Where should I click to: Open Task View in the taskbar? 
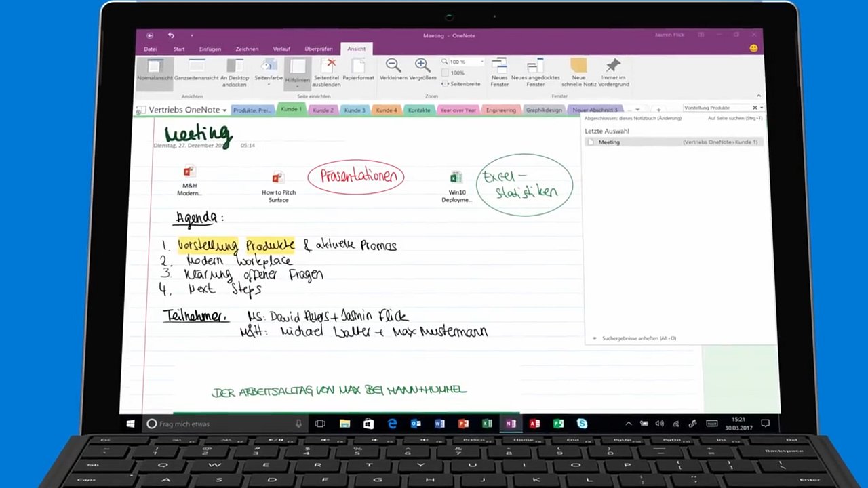point(320,424)
